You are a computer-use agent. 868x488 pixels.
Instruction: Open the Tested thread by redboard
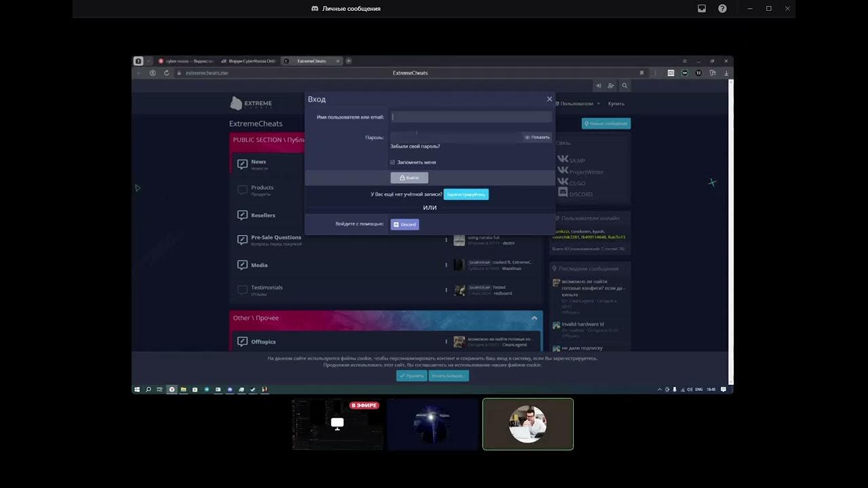point(499,287)
